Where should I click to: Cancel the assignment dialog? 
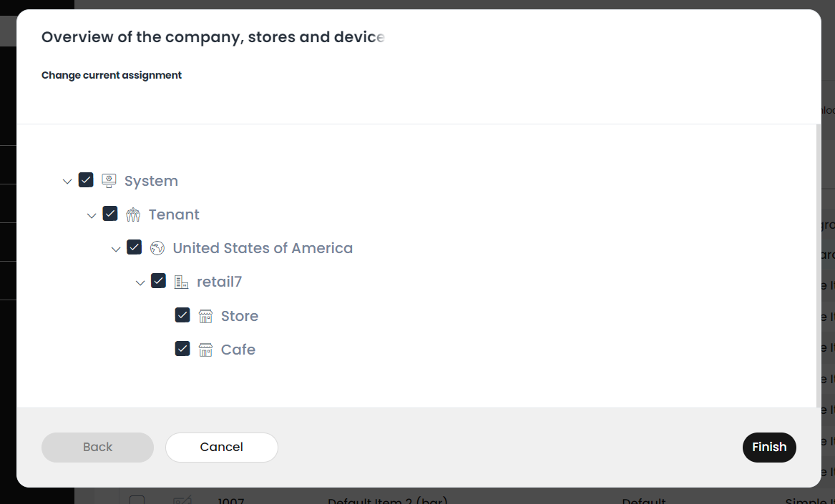222,447
